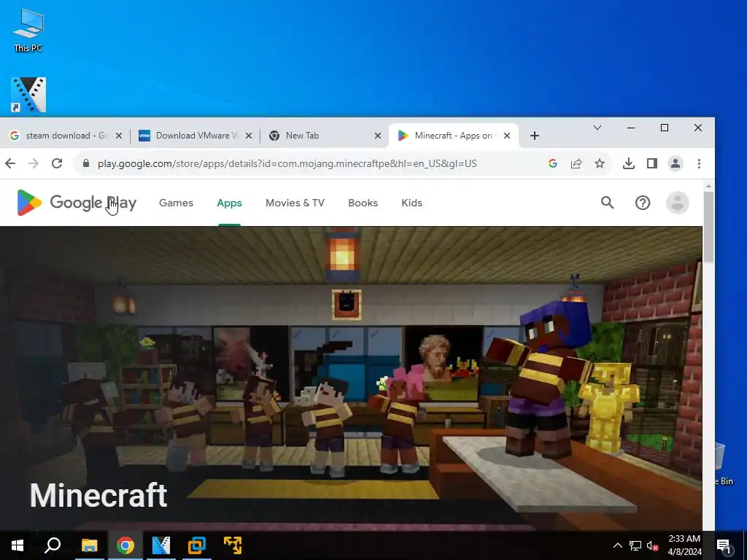This screenshot has width=747, height=560.
Task: Search Google Play with magnifier icon
Action: [x=608, y=203]
